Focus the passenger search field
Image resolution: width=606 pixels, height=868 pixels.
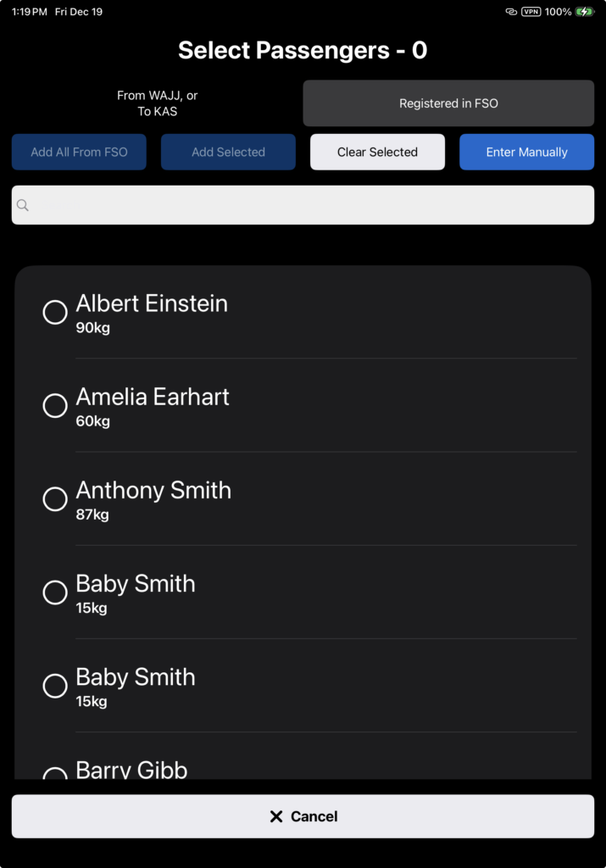[303, 205]
